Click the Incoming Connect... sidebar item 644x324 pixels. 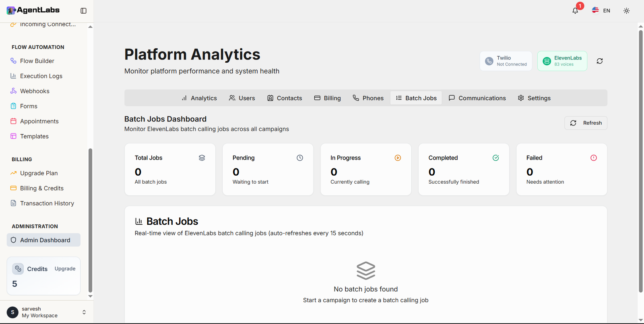43,25
